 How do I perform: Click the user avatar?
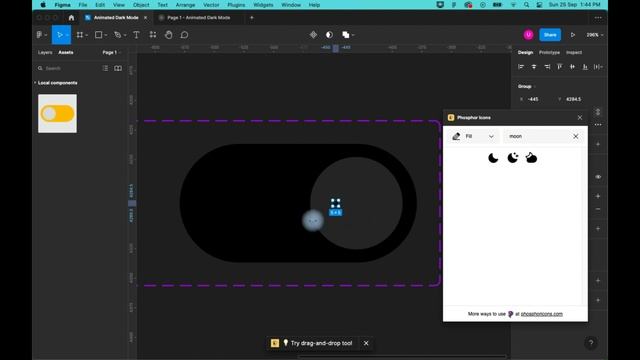[x=529, y=35]
